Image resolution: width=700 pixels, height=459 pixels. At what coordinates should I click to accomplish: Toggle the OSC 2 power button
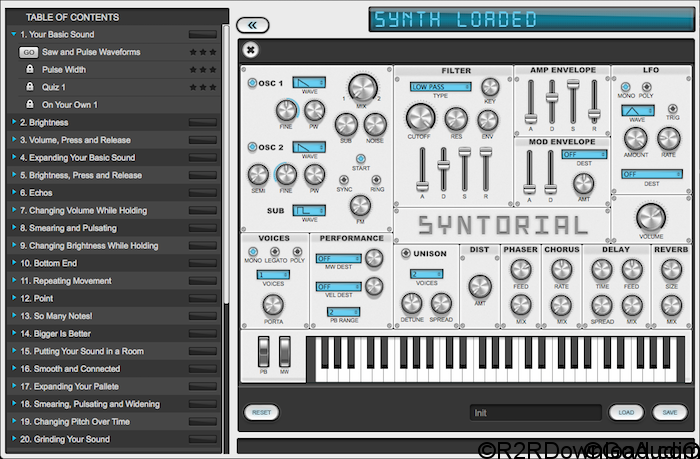[x=252, y=146]
